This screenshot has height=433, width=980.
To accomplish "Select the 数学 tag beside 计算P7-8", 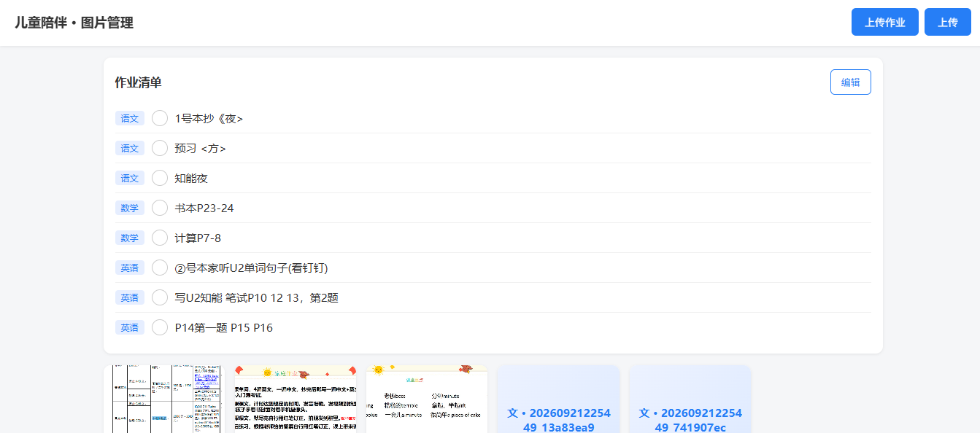I will [x=130, y=238].
